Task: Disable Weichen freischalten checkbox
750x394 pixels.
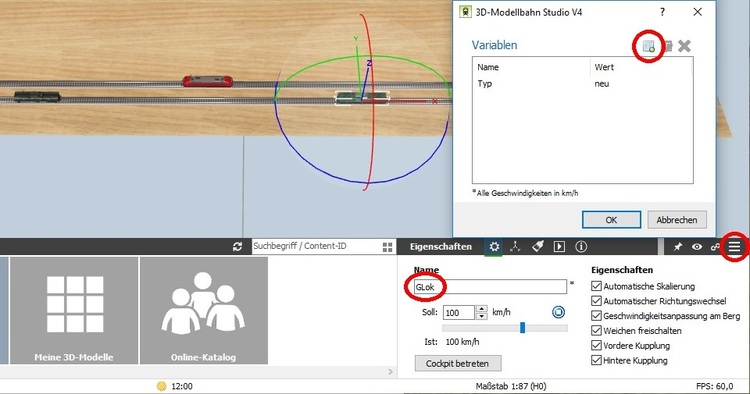Action: [596, 330]
